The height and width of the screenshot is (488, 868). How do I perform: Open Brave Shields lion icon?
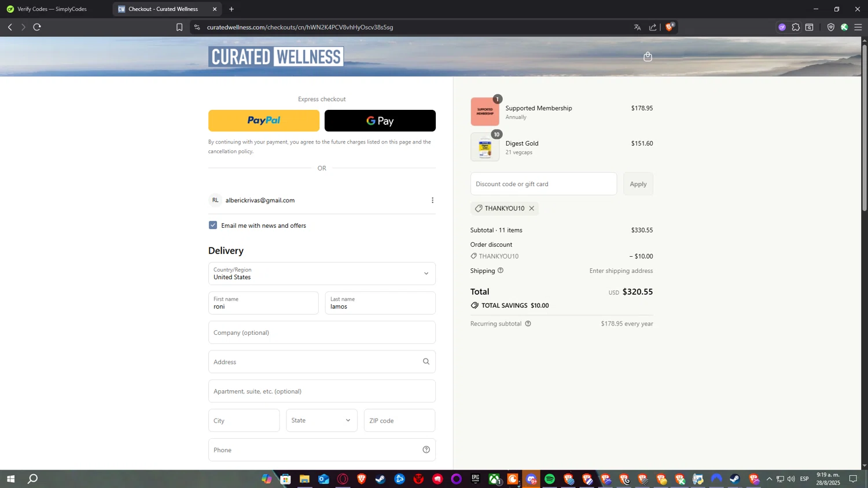pos(670,27)
